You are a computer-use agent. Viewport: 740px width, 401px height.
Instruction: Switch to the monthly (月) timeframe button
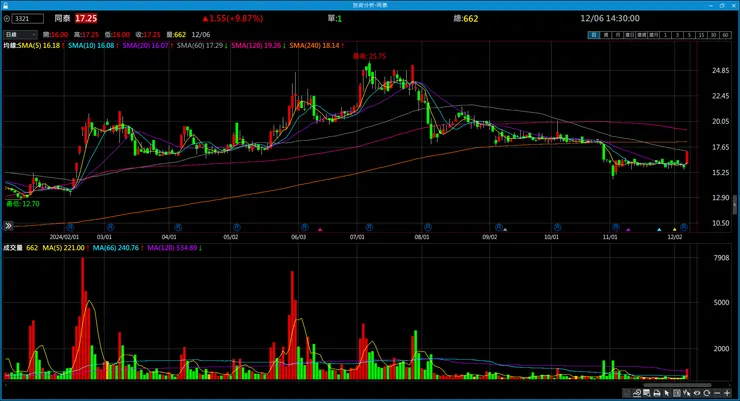(618, 35)
